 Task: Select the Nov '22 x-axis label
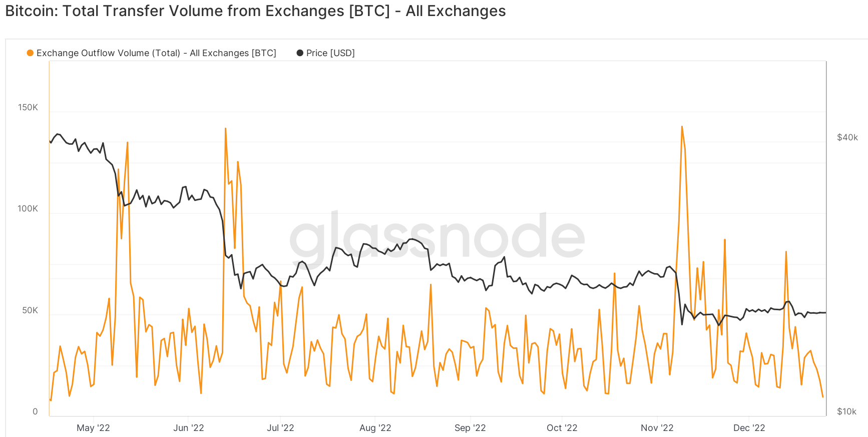tap(657, 428)
